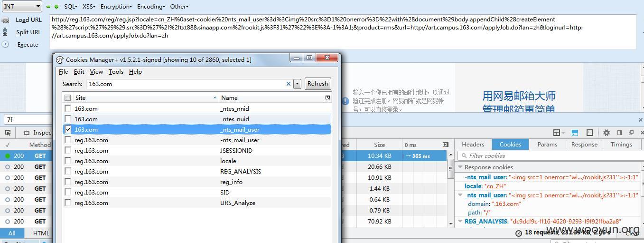Close the find bar with X
Image resolution: width=644 pixels, height=243 pixels.
click(640, 119)
